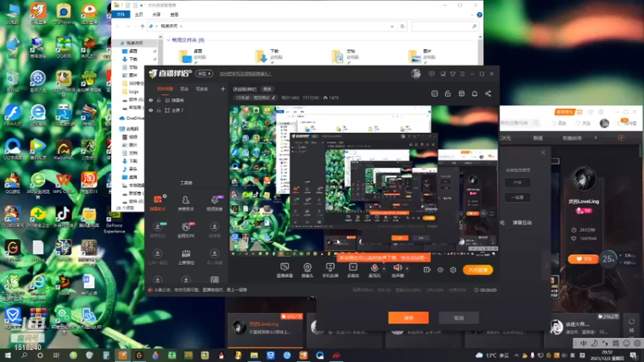This screenshot has height=362, width=644.
Task: Click help link in streaming app title bar
Action: click(246, 74)
